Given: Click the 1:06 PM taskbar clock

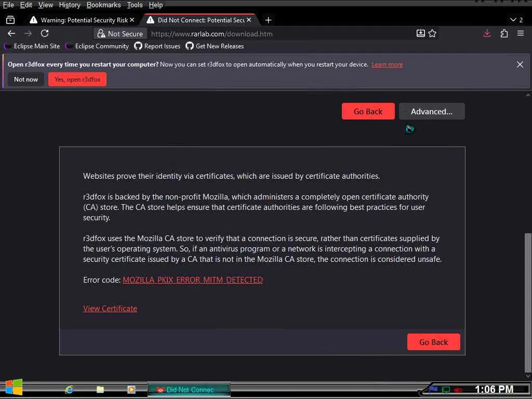Looking at the screenshot, I should pos(494,390).
